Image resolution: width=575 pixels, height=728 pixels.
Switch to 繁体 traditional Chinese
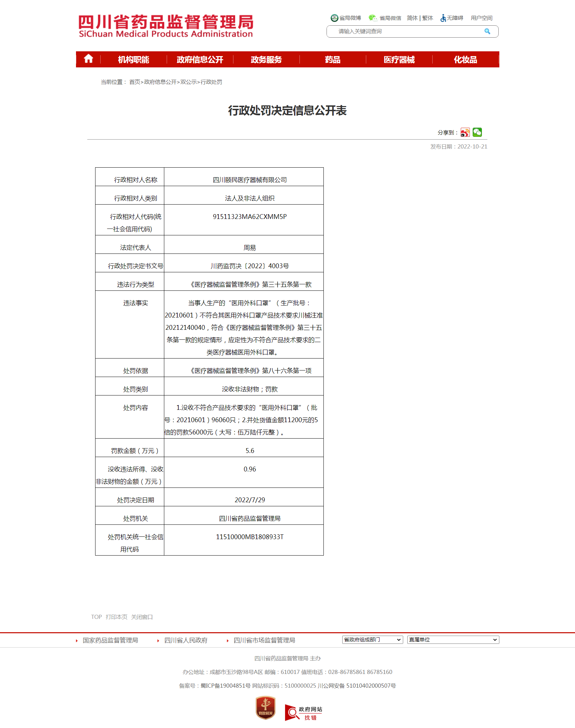coord(428,18)
